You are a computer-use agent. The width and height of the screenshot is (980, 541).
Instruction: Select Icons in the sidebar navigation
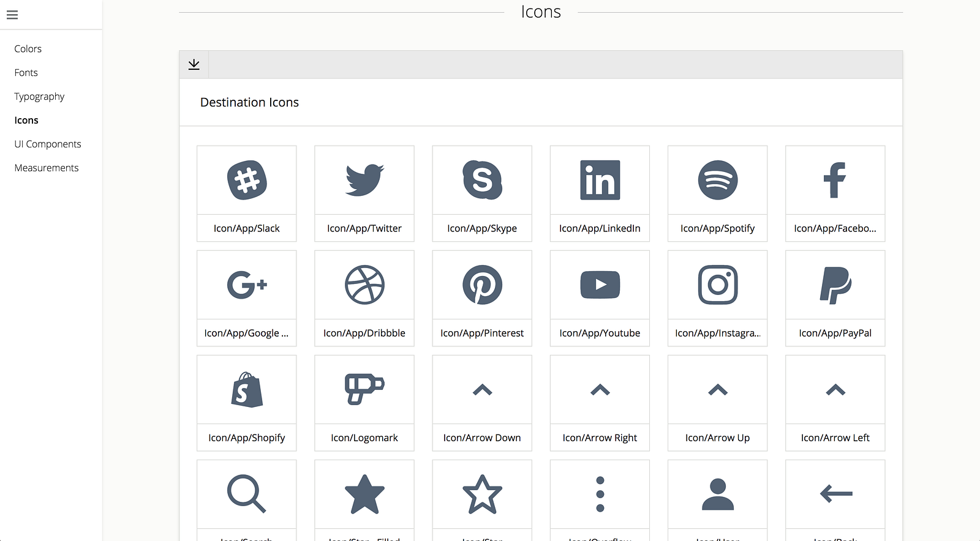26,121
